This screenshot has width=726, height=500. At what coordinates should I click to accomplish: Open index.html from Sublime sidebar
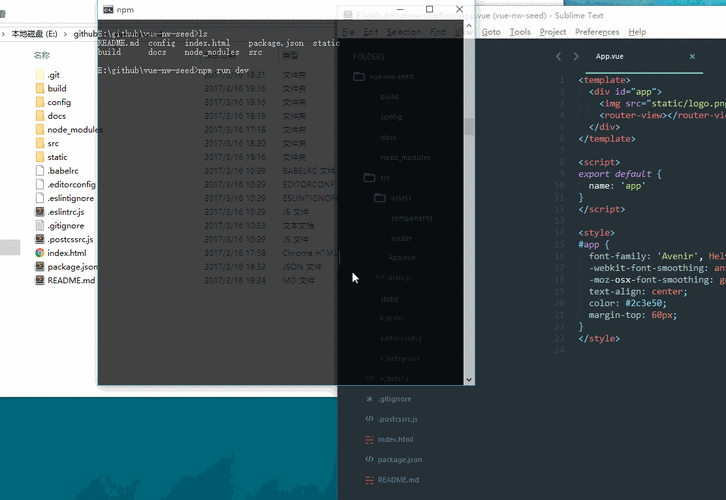point(395,439)
